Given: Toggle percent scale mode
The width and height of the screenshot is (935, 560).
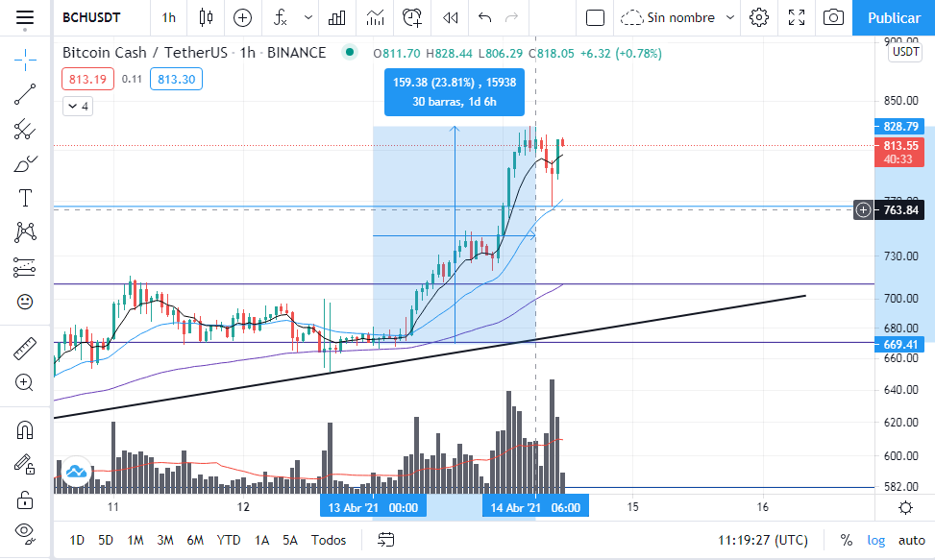Looking at the screenshot, I should (x=847, y=541).
